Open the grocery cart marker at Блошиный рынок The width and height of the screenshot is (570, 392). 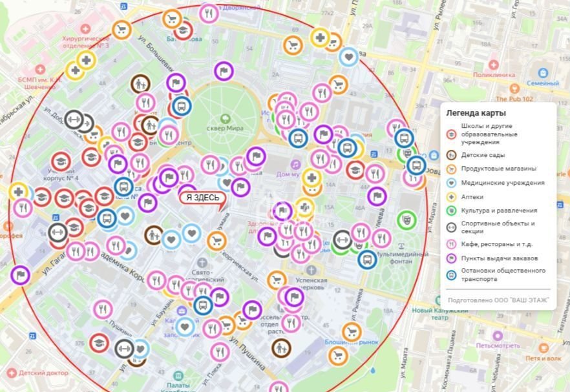[x=350, y=333]
